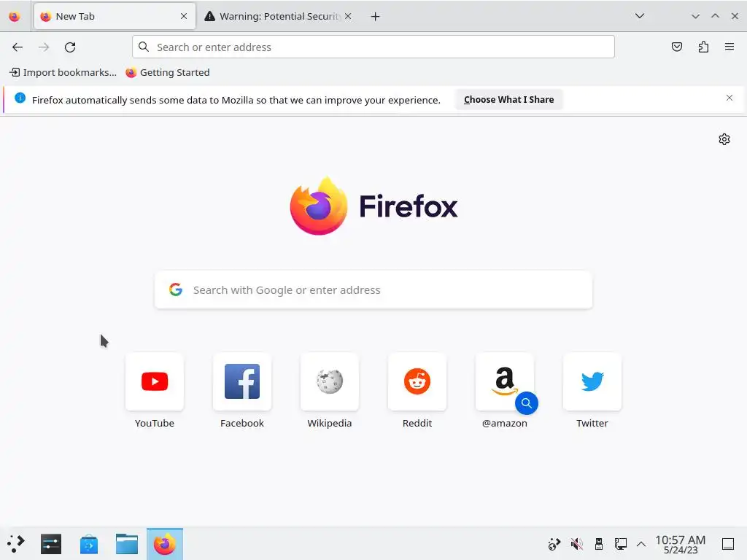Click the Firefox taskbar entry
The width and height of the screenshot is (747, 560).
(165, 544)
